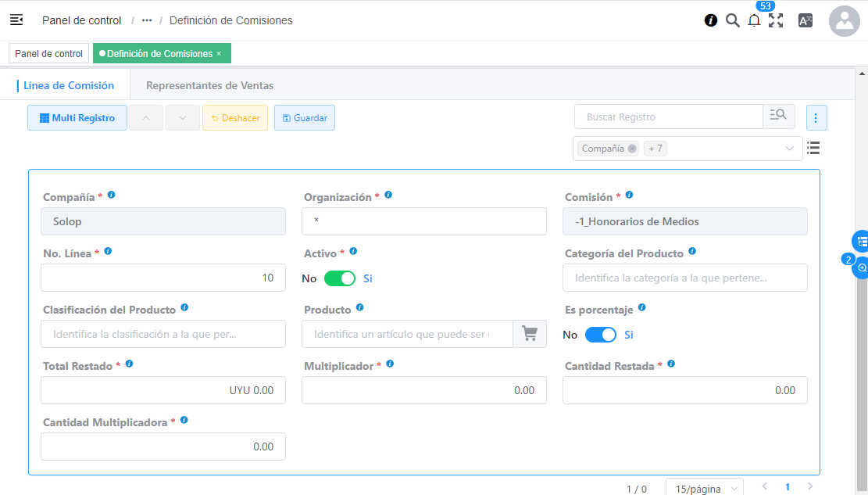Viewport: 868px width, 495px height.
Task: Remove the Compañía filter tag
Action: pos(632,149)
